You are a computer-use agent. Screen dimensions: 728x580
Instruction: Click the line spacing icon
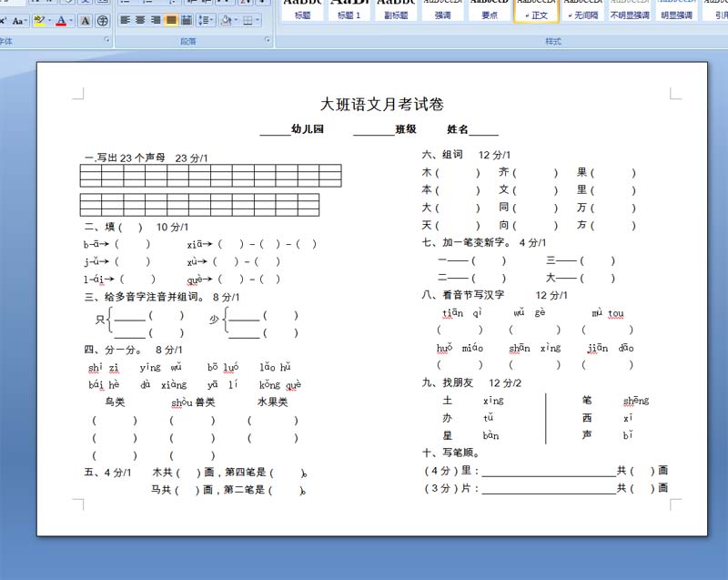[203, 20]
